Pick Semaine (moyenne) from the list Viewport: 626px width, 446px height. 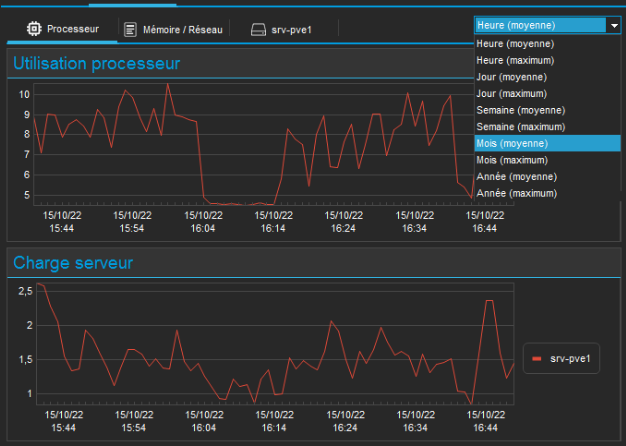point(547,110)
